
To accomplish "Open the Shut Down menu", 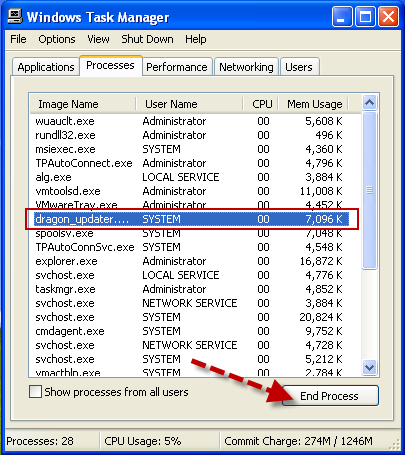I will (147, 39).
